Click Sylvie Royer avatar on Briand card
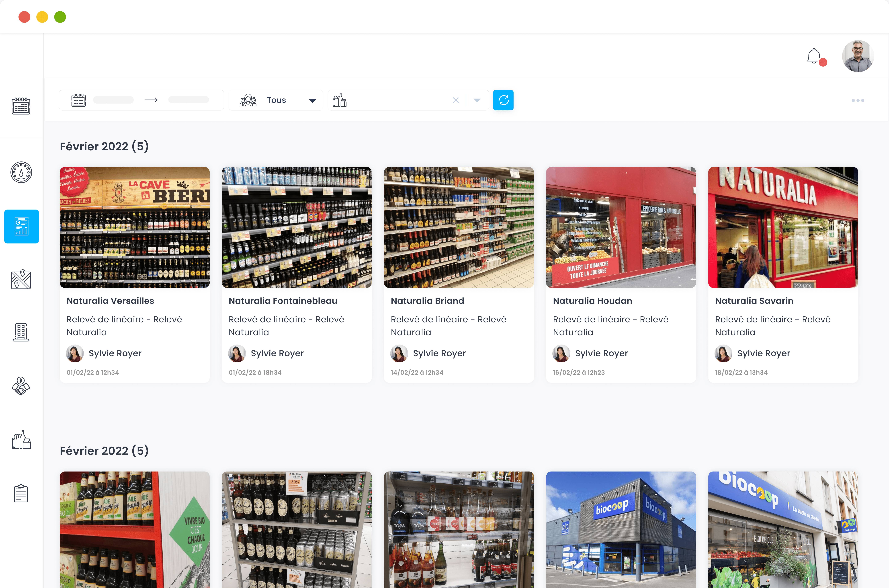 tap(399, 353)
